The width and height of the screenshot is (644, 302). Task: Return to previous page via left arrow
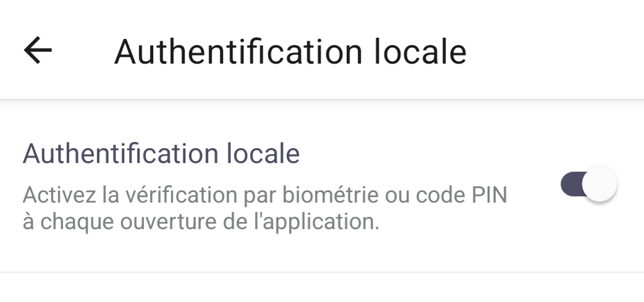click(x=38, y=51)
